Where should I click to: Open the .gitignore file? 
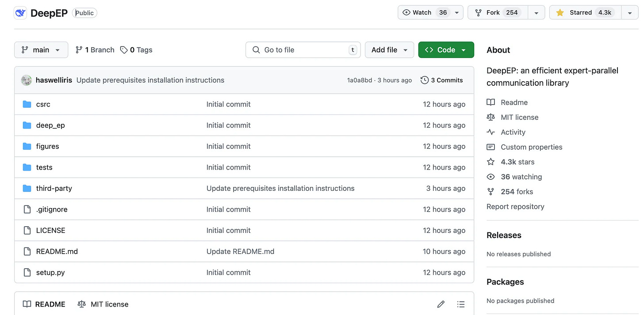[52, 209]
